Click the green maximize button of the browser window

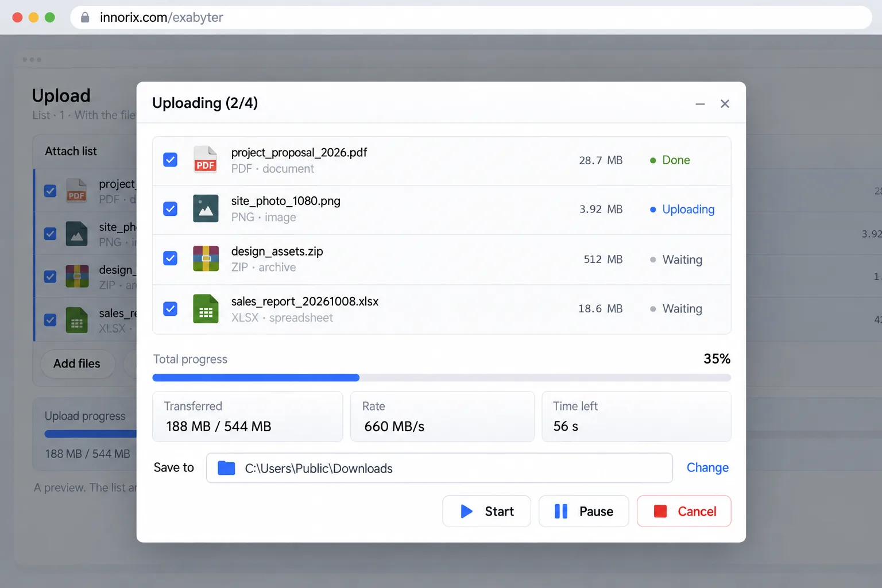click(50, 17)
